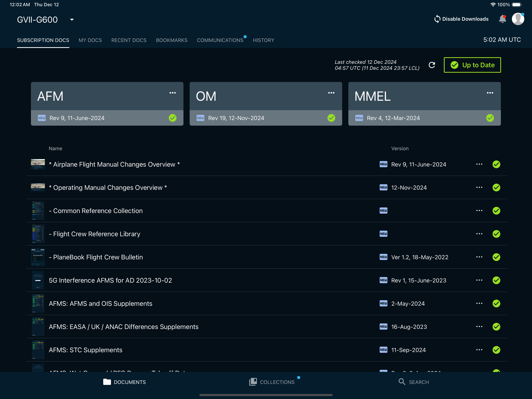Image resolution: width=532 pixels, height=399 pixels.
Task: Click checkmark for Common Reference Collection row
Action: 496,211
